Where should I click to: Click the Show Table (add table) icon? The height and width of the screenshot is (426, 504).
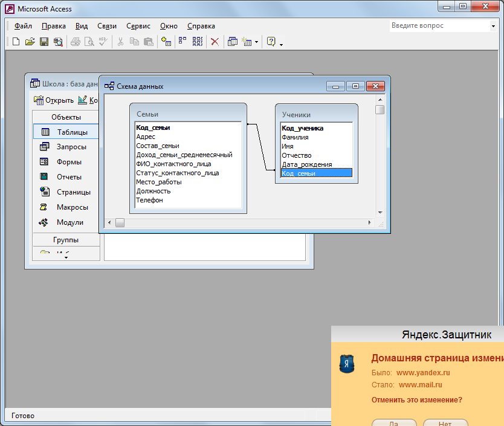166,42
